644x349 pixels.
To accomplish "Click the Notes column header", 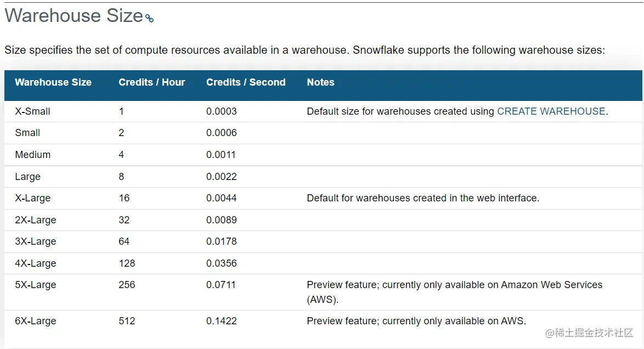I will pos(320,82).
